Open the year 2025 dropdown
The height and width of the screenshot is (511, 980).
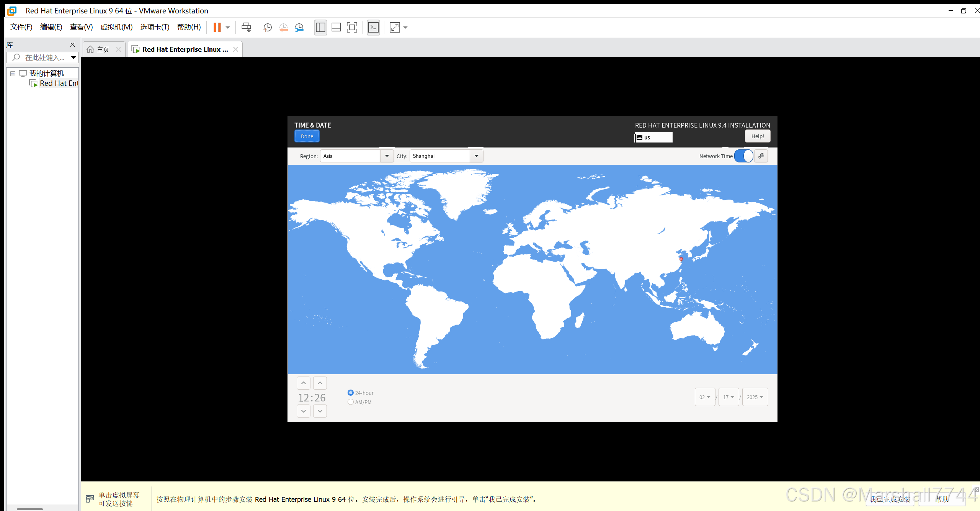click(755, 397)
